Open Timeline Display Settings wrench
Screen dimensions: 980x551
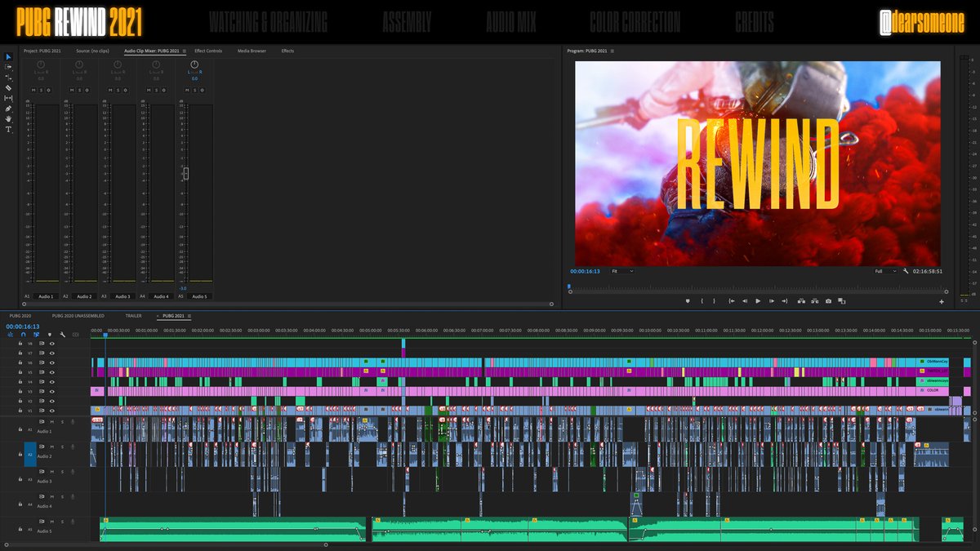(63, 335)
